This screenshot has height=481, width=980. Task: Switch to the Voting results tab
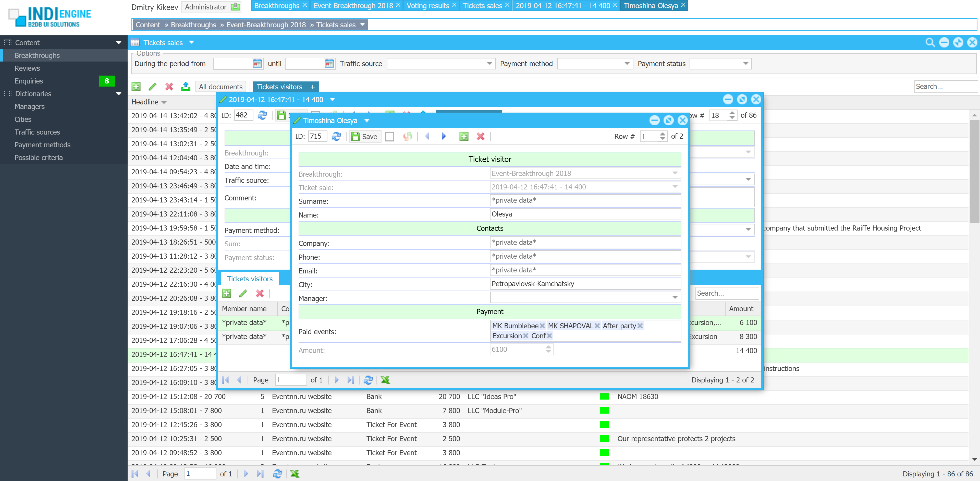(428, 6)
